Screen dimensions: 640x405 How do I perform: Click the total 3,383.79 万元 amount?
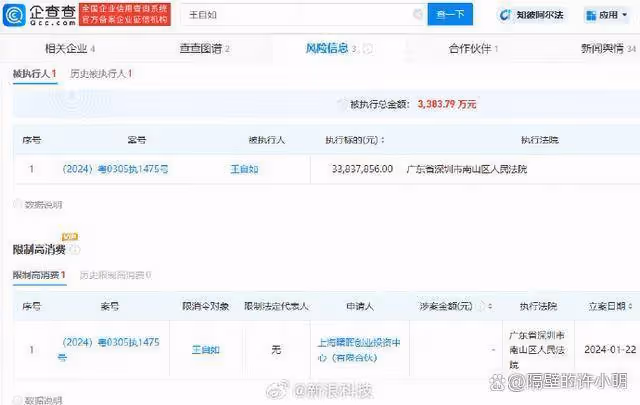pyautogui.click(x=447, y=104)
